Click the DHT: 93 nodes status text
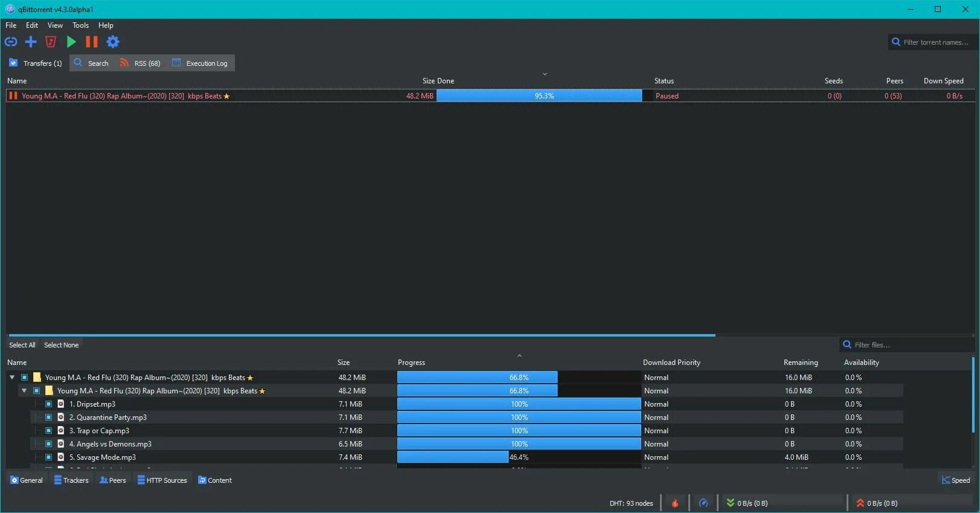 click(x=631, y=503)
